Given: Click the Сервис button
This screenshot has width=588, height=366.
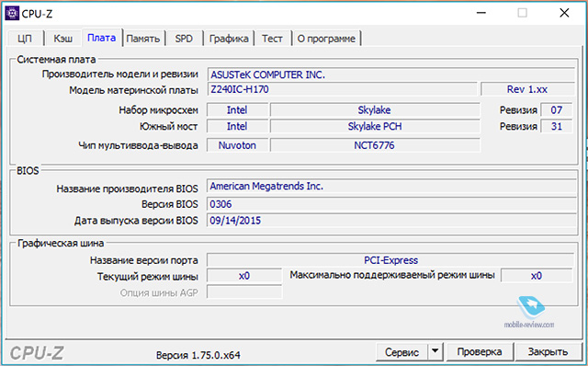Looking at the screenshot, I should tap(401, 352).
